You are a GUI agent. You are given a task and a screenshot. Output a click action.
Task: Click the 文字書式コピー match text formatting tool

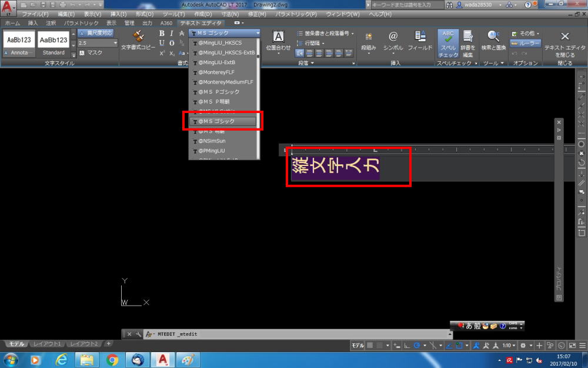(x=138, y=41)
